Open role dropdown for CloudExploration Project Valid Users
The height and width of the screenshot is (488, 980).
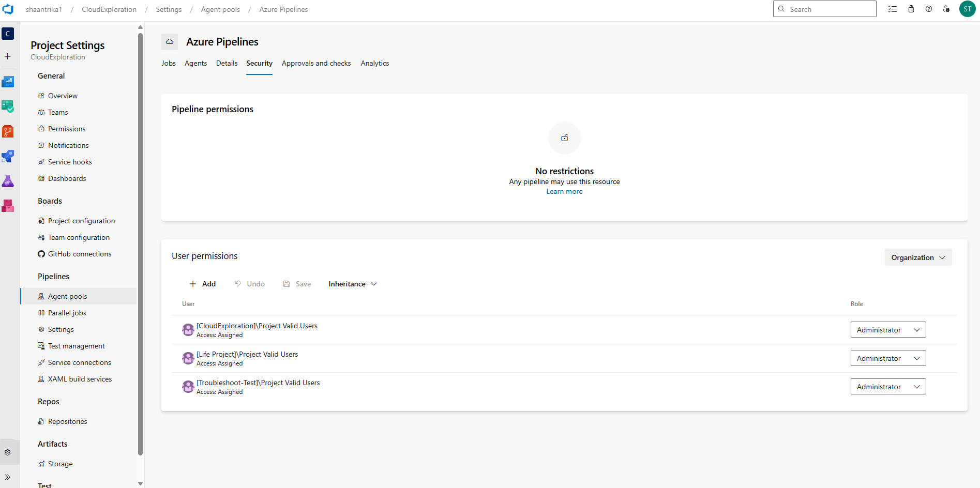[888, 330]
